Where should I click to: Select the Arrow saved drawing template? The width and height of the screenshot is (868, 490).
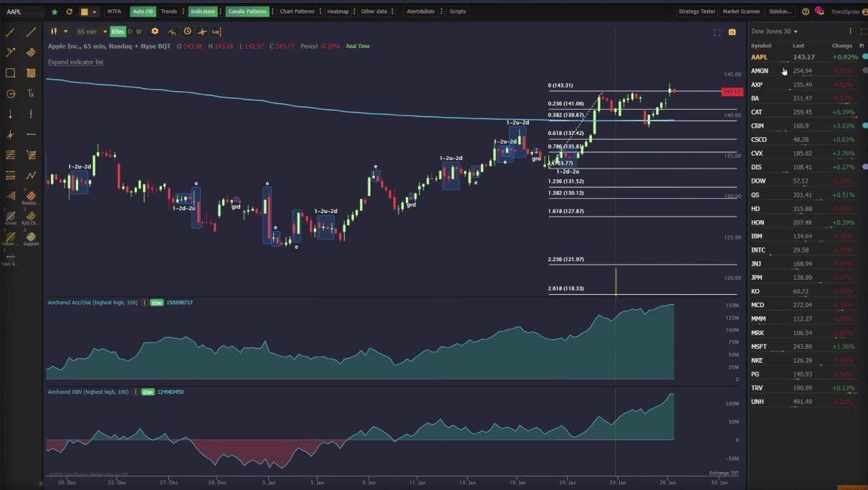[11, 217]
